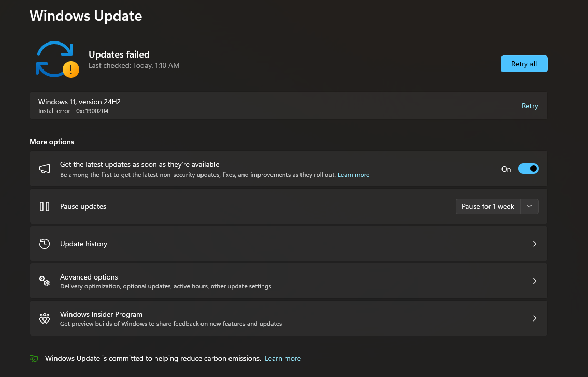This screenshot has width=588, height=377.
Task: Click the green carbon emissions leaf icon
Action: tap(34, 358)
